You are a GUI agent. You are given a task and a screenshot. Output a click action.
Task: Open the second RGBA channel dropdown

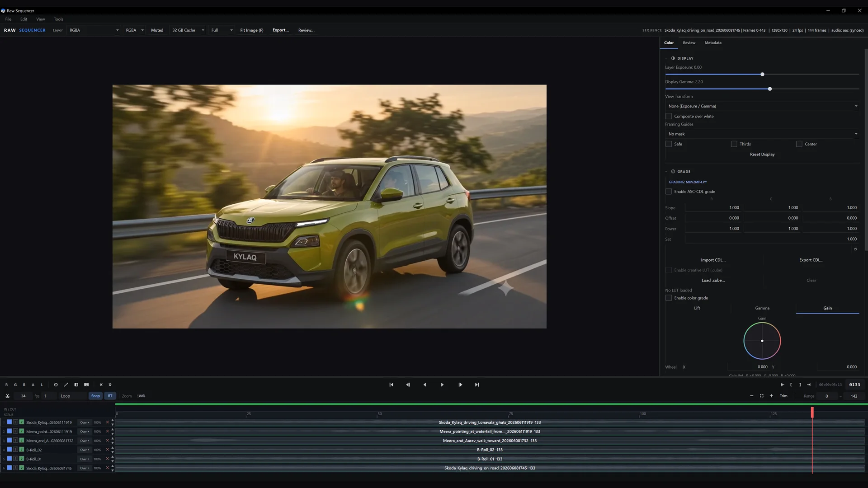[134, 30]
